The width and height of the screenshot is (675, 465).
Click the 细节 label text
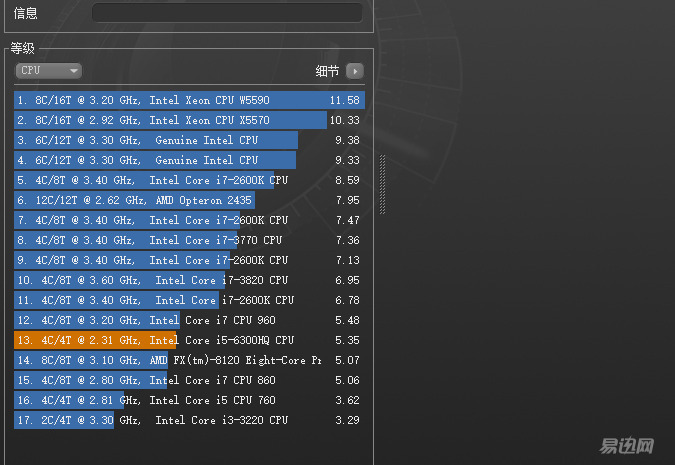(327, 71)
